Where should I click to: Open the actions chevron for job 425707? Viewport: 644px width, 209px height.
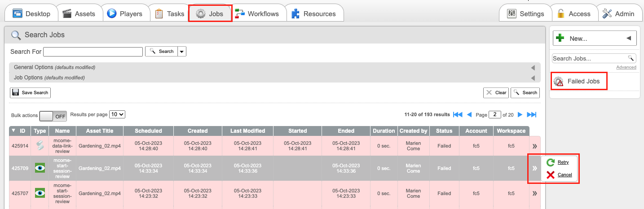(x=535, y=193)
